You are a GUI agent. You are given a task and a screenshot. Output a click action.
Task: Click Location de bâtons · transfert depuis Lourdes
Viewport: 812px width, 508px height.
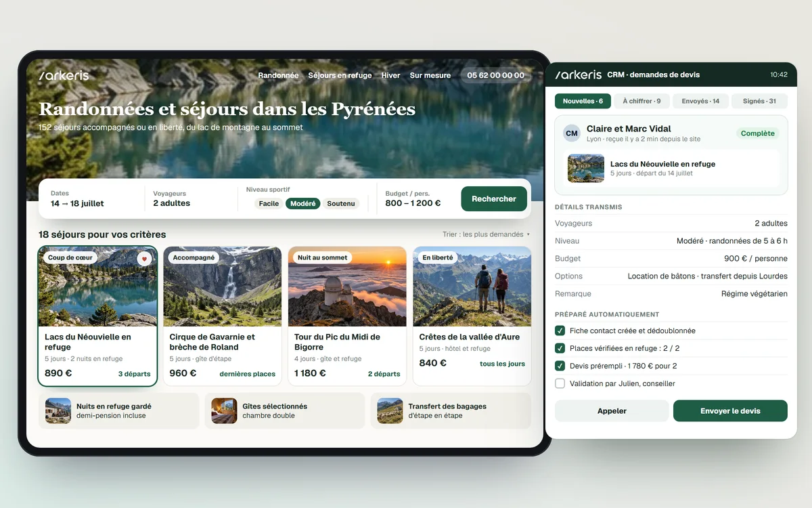pos(707,276)
